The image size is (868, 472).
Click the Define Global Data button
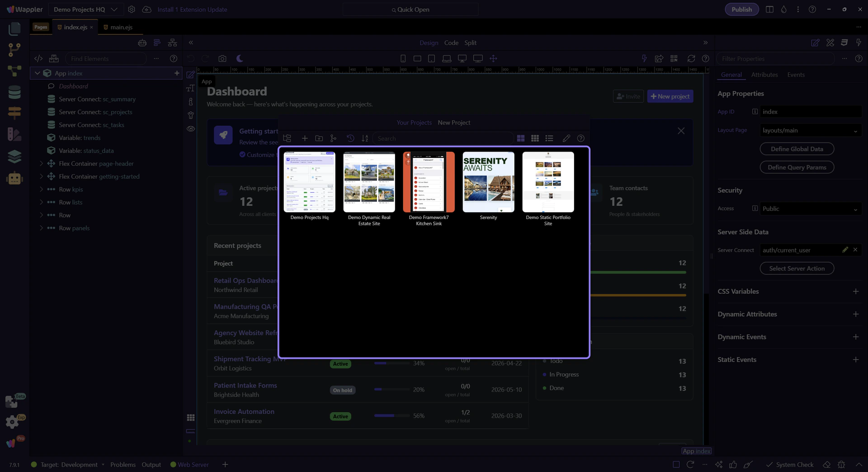pos(797,149)
